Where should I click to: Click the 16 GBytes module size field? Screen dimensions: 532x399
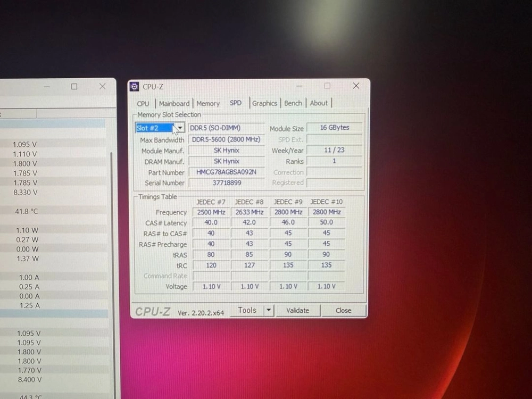[x=335, y=128]
